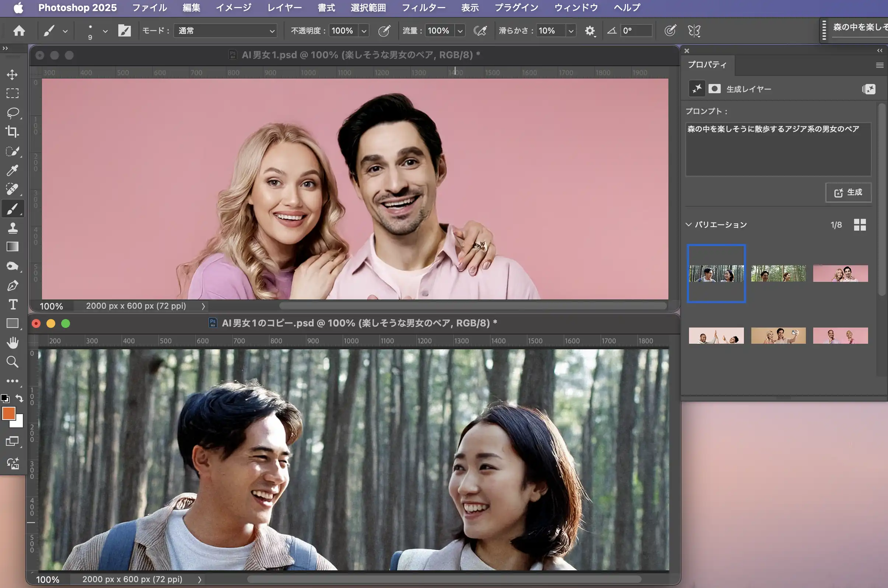This screenshot has height=588, width=888.
Task: Open the flow 流量 slider dropdown
Action: click(x=460, y=31)
